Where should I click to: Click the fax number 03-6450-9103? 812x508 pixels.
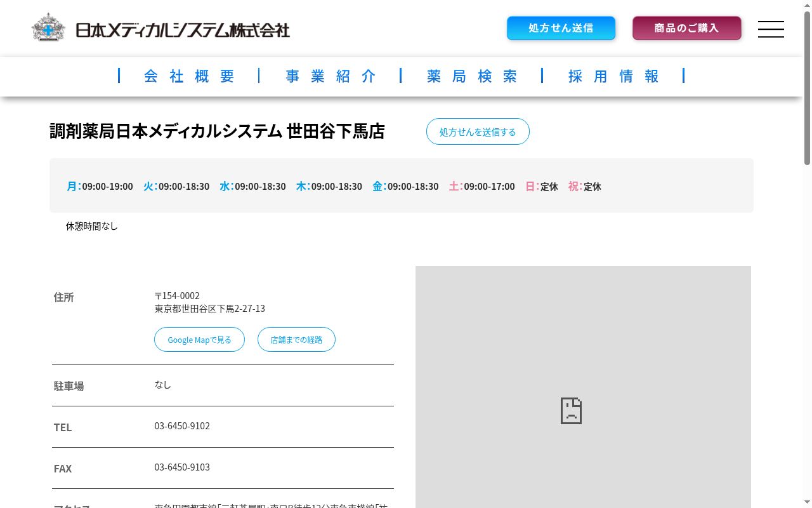(182, 467)
